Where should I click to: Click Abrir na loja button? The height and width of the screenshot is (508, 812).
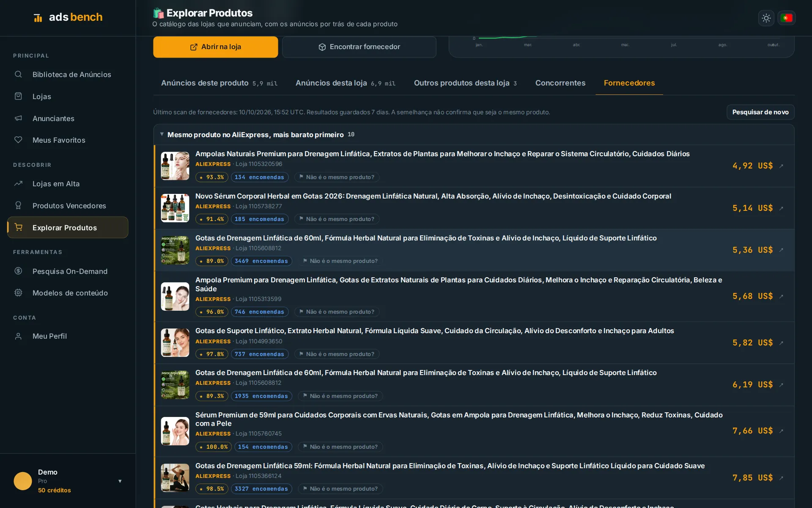tap(216, 47)
